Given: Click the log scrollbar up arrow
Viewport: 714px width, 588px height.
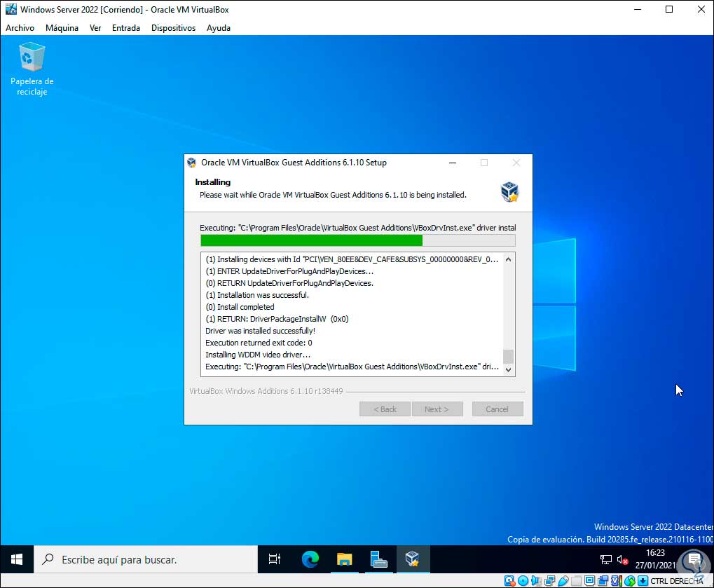Looking at the screenshot, I should tap(509, 259).
